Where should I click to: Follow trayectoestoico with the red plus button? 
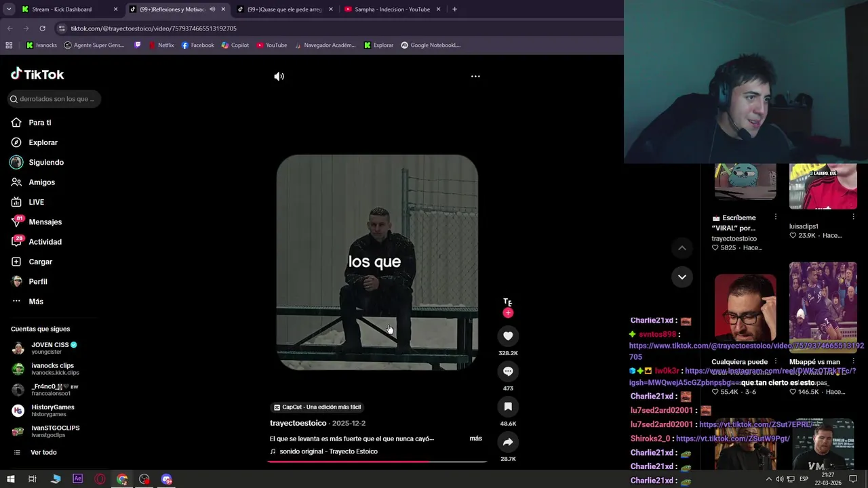coord(508,313)
